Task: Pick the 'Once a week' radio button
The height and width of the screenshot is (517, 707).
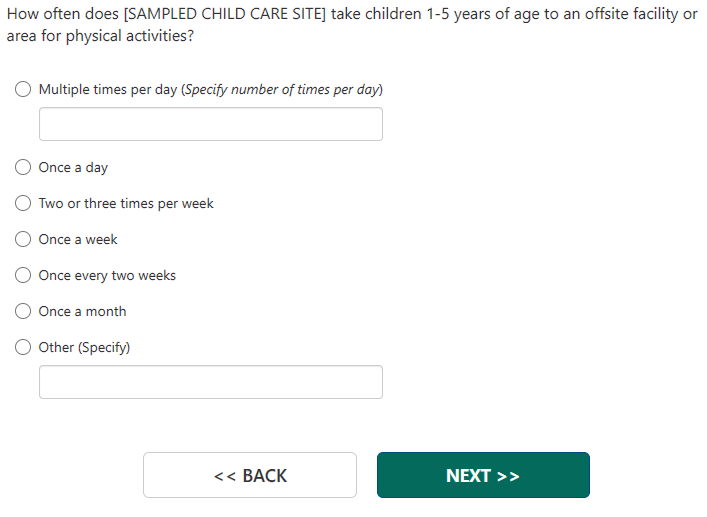Action: click(x=23, y=239)
